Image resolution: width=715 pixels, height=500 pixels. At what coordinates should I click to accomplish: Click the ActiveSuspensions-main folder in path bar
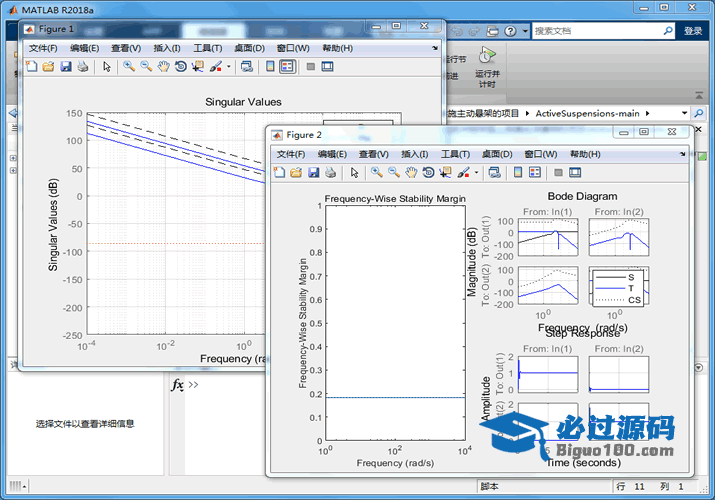587,113
